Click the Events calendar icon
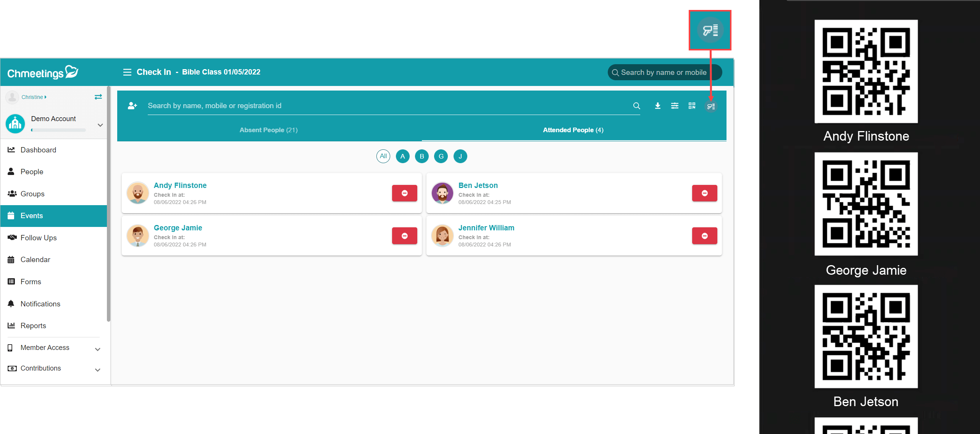Viewport: 980px width, 434px height. point(11,215)
